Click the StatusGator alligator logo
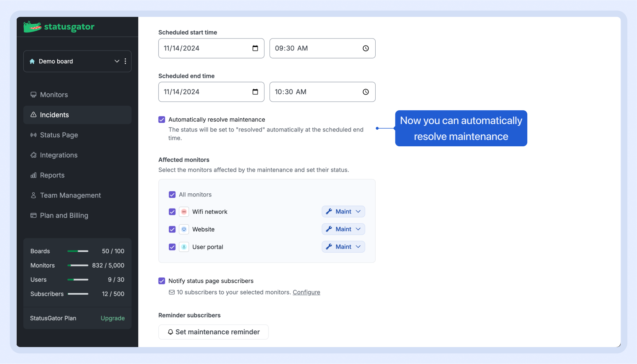This screenshot has width=637, height=364. coord(33,27)
